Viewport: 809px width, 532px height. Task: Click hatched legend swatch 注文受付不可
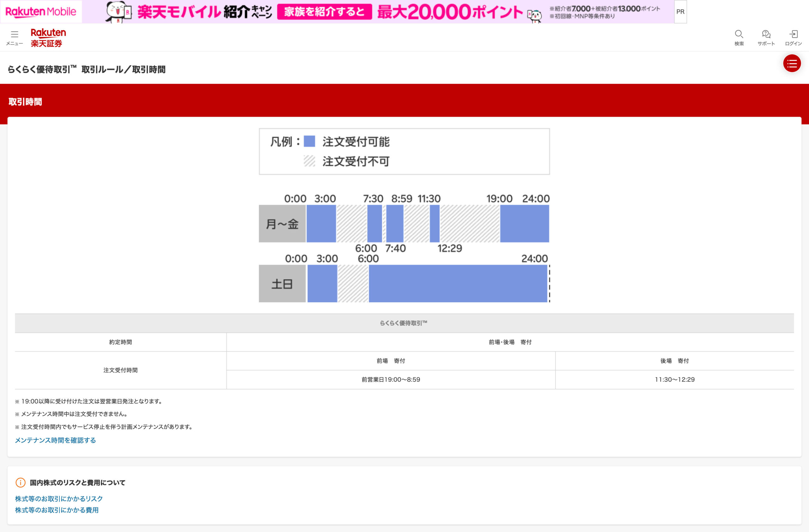[x=309, y=161]
